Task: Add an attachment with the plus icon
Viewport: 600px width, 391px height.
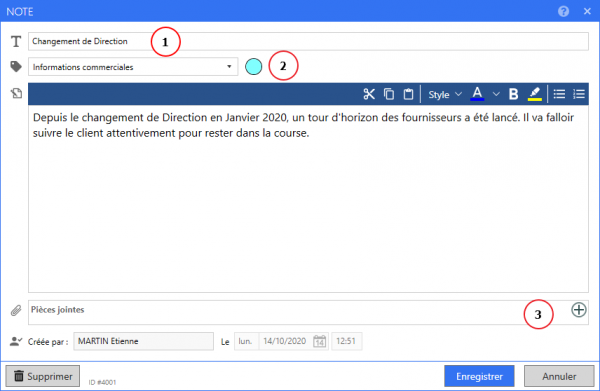Action: click(x=579, y=310)
